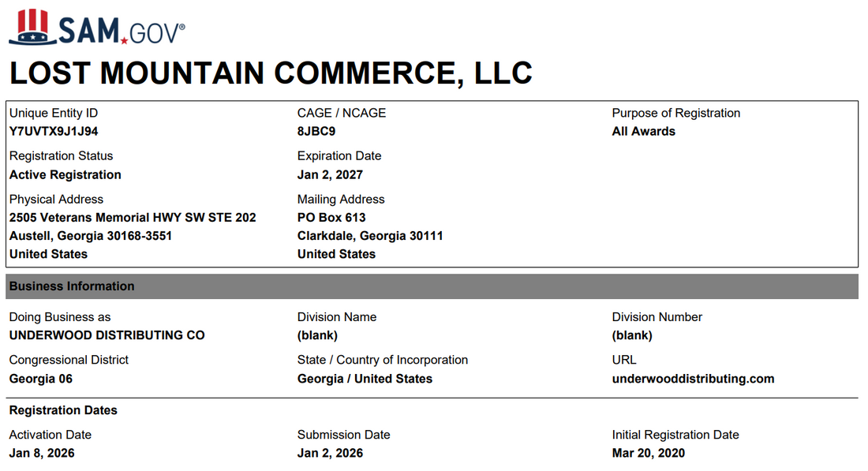Click UNDERWOOD DISTRIBUTING CO business name
This screenshot has height=471, width=868.
click(x=107, y=335)
